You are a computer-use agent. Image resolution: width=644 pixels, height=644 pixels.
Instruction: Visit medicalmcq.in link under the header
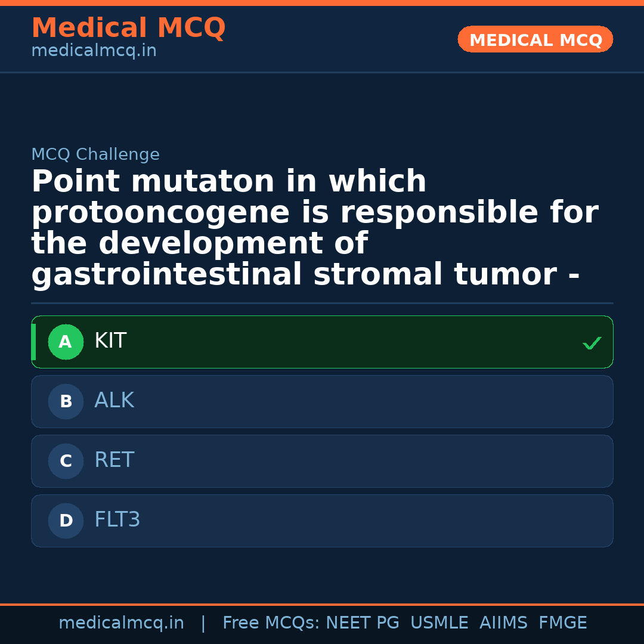[94, 51]
